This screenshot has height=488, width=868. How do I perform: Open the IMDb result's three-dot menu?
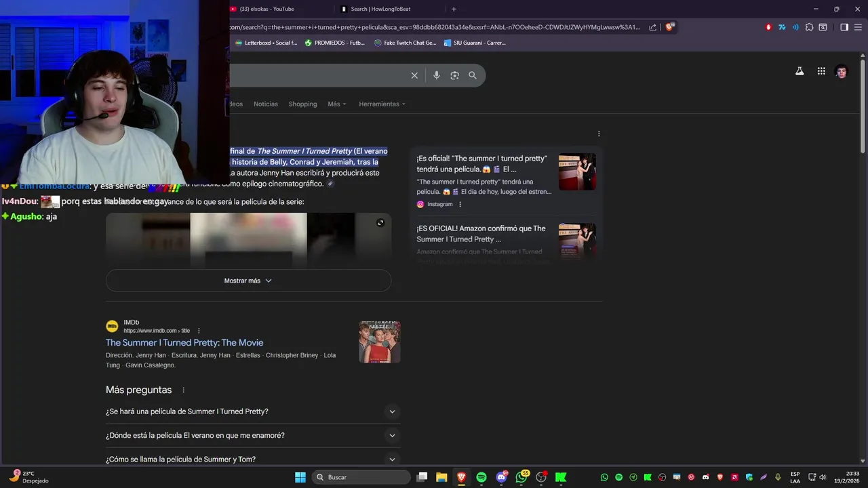click(x=199, y=331)
